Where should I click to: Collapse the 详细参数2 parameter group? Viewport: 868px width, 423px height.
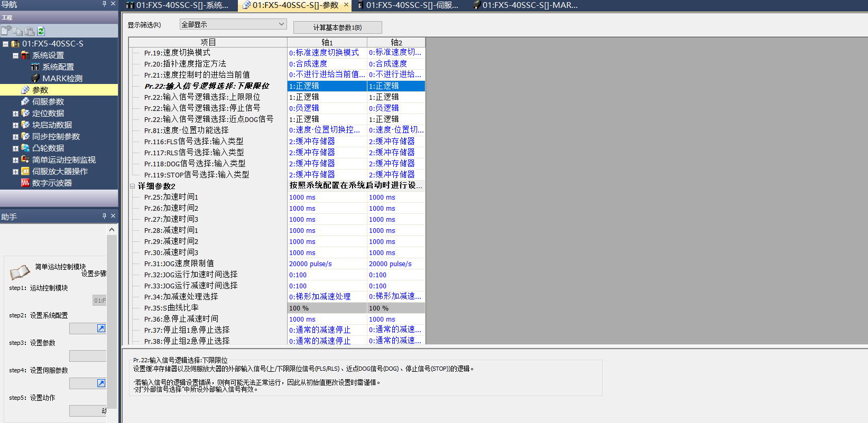133,186
